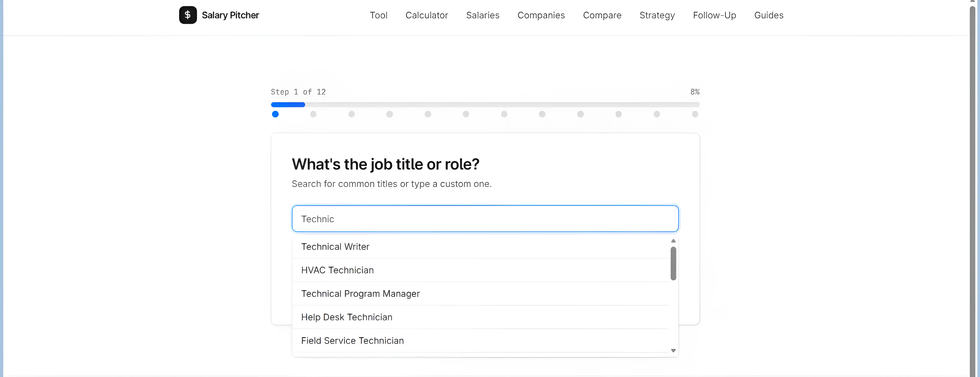Choose Field Service Technician option
The height and width of the screenshot is (377, 980).
pos(480,341)
